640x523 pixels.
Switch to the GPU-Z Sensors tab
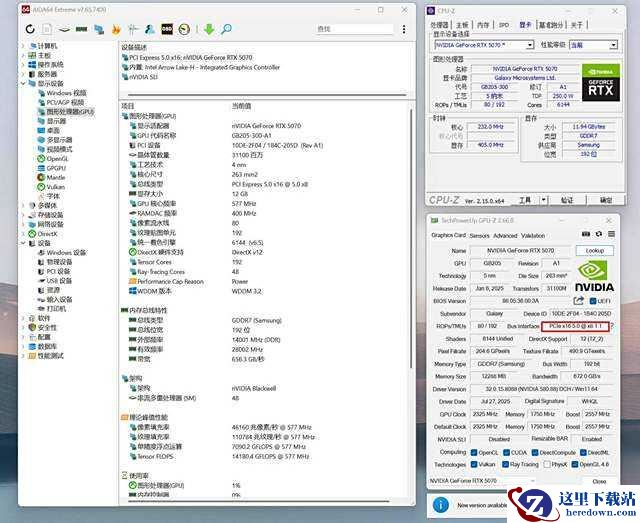[479, 236]
